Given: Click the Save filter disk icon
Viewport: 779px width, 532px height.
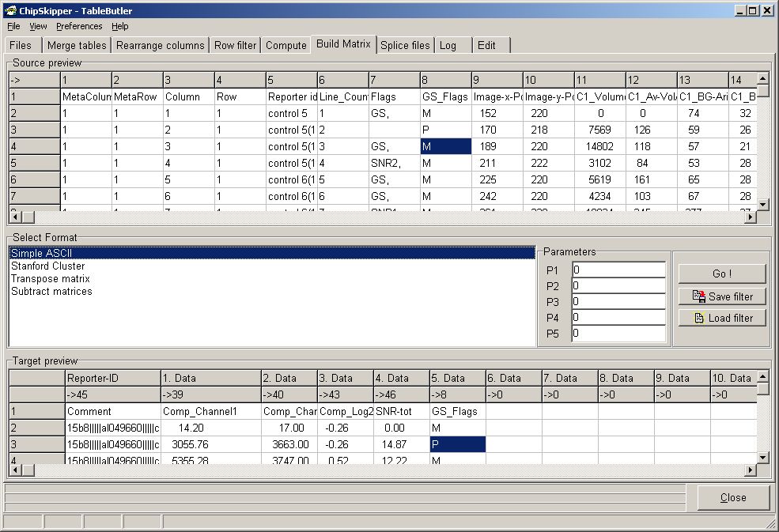Looking at the screenshot, I should (x=699, y=296).
